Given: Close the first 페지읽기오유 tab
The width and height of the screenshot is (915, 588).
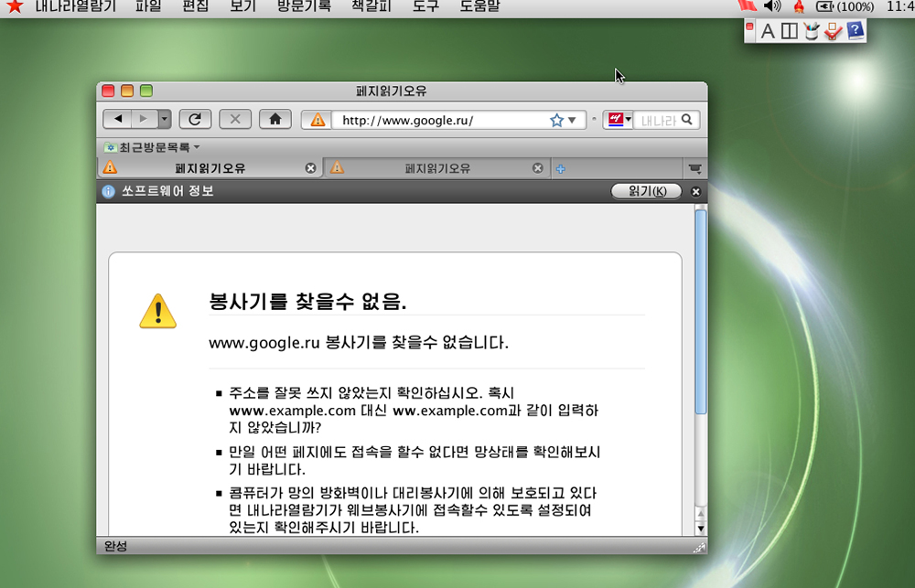Looking at the screenshot, I should tap(310, 168).
